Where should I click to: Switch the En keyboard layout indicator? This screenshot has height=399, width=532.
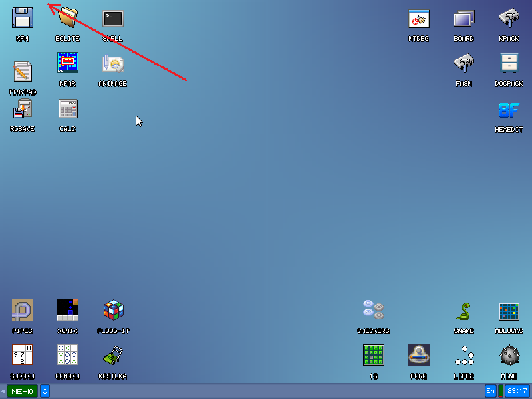[490, 391]
